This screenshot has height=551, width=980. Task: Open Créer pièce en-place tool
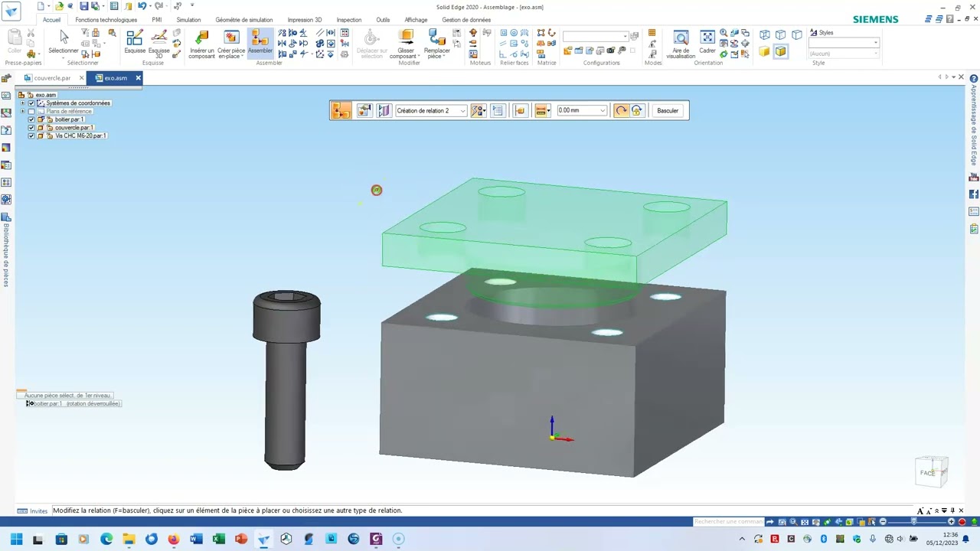[231, 44]
